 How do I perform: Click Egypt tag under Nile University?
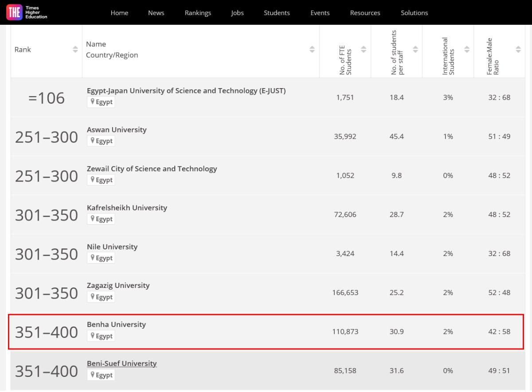tap(101, 258)
